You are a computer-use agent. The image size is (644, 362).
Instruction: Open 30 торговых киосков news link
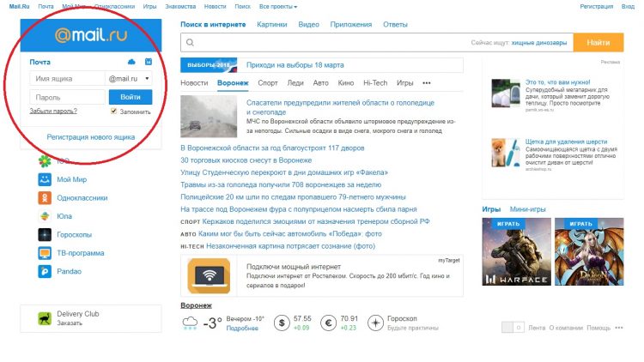(246, 160)
